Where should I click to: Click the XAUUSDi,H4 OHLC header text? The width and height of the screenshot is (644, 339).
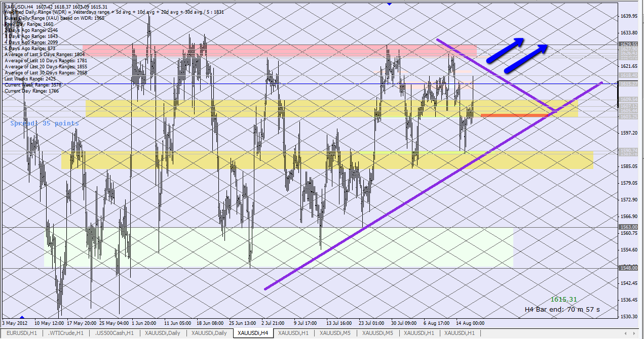(x=56, y=7)
